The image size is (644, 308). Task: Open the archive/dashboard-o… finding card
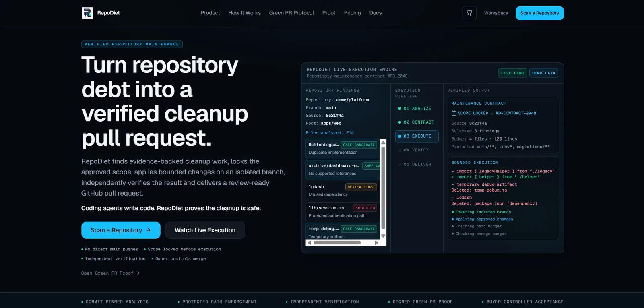[x=343, y=170]
